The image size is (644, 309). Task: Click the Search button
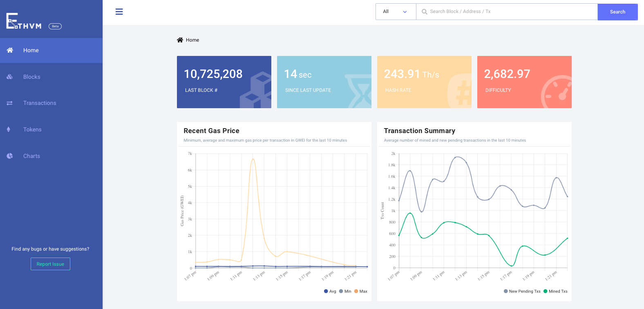click(x=617, y=12)
